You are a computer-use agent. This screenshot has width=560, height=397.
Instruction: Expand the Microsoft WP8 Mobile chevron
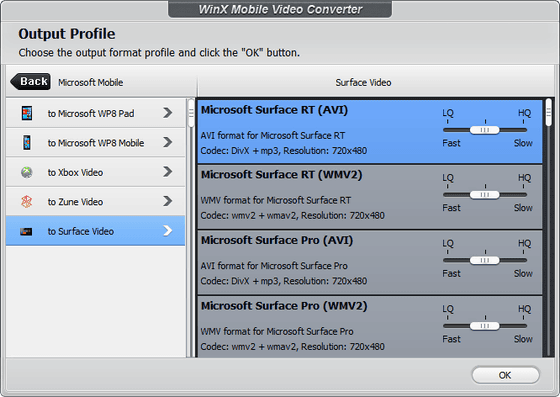(168, 142)
